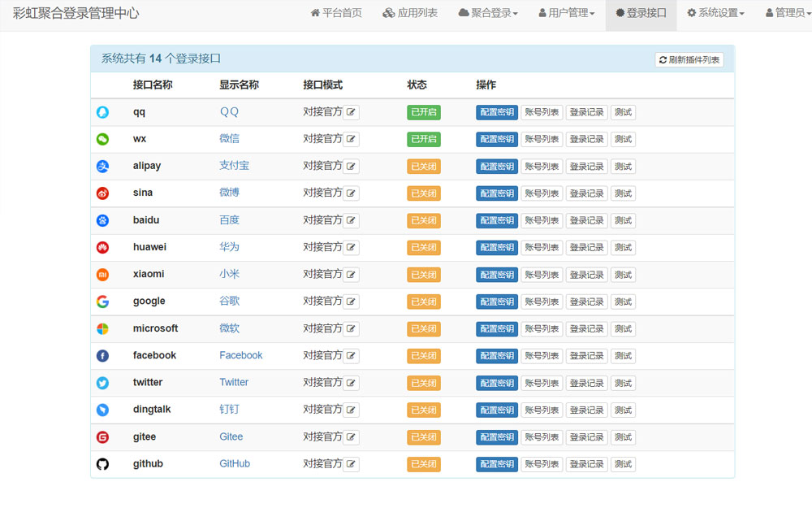Image resolution: width=812 pixels, height=508 pixels.
Task: Edit the interface mode for wx row
Action: 351,139
